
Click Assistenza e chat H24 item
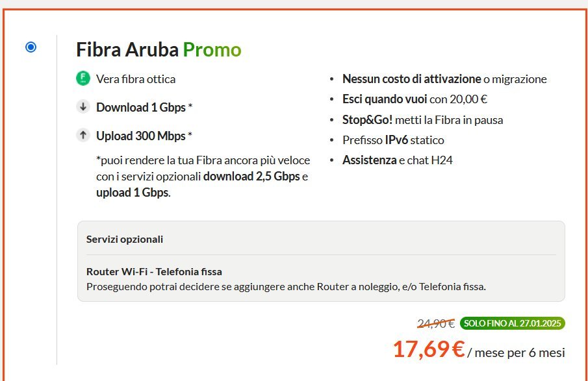point(398,160)
